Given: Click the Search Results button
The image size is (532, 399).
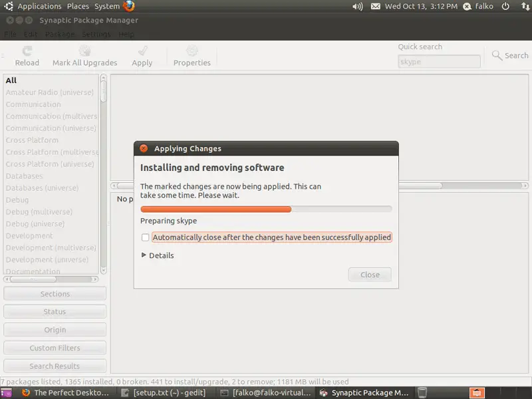Looking at the screenshot, I should 55,366.
